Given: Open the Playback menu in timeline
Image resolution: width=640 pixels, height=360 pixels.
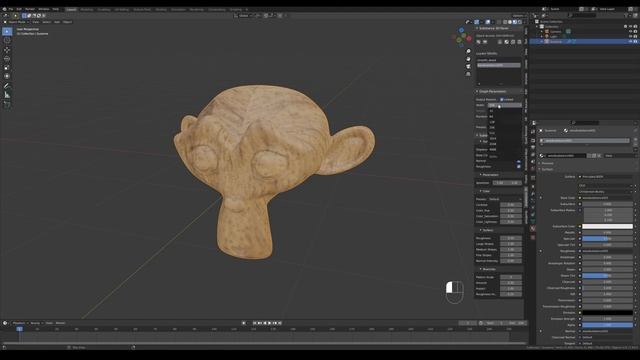Looking at the screenshot, I should (19, 323).
